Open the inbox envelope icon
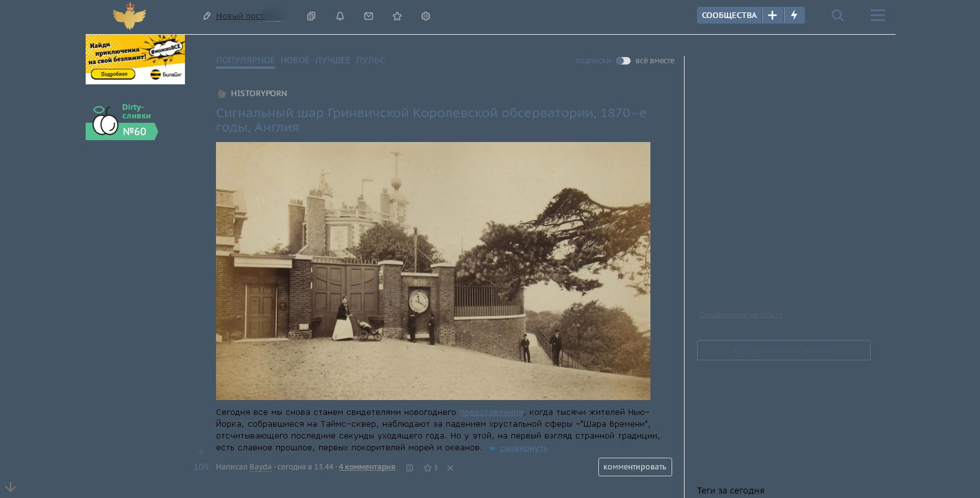The height and width of the screenshot is (498, 980). coord(369,16)
